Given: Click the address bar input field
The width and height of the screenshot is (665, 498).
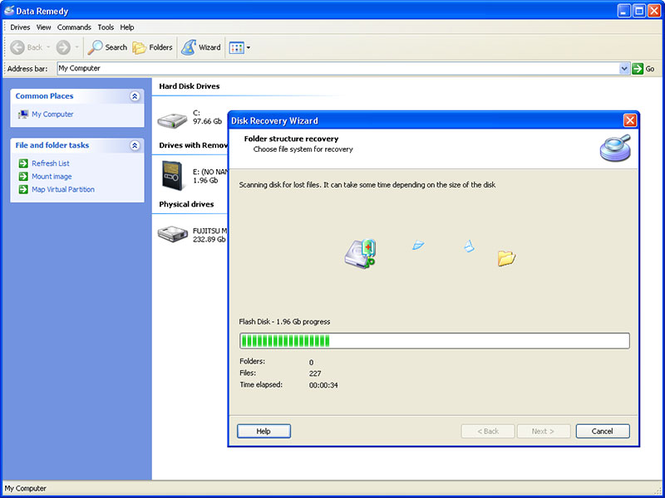Looking at the screenshot, I should point(338,69).
